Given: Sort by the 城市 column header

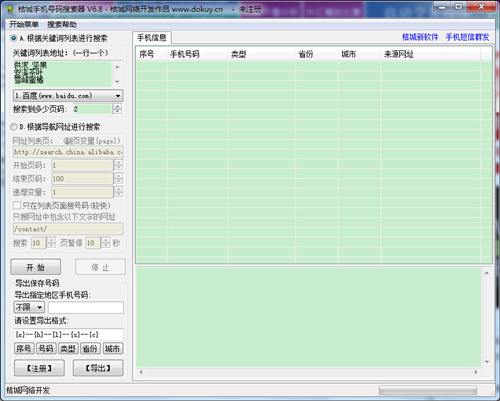Looking at the screenshot, I should click(360, 54).
